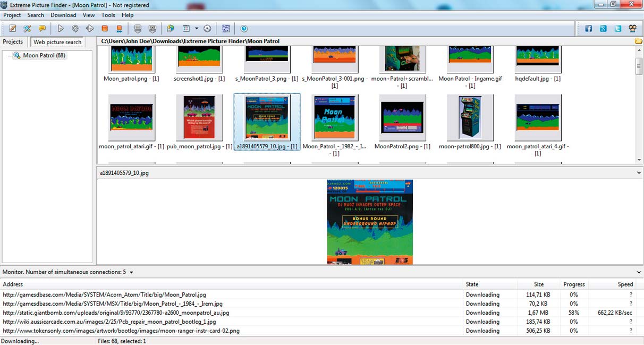Open project properties wrench icon
Image resolution: width=644 pixels, height=345 pixels.
click(27, 29)
